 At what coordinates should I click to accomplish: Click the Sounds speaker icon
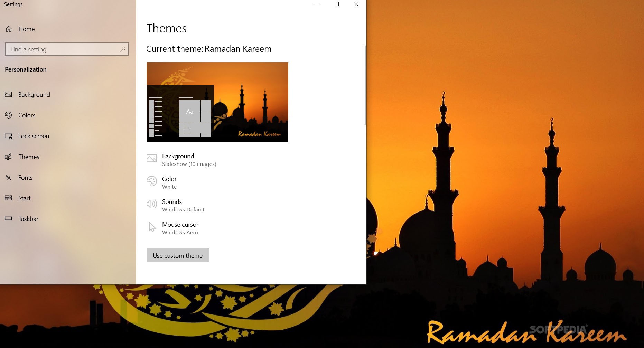(152, 204)
